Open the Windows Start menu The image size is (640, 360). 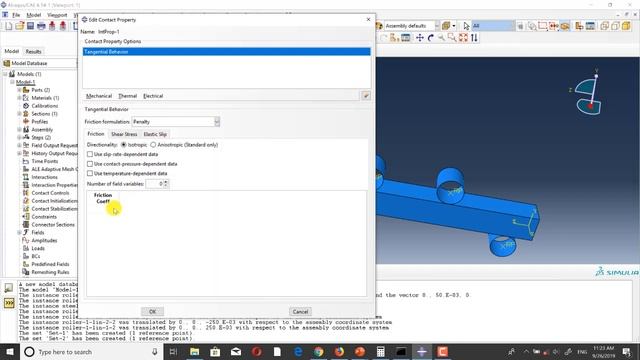(x=10, y=351)
